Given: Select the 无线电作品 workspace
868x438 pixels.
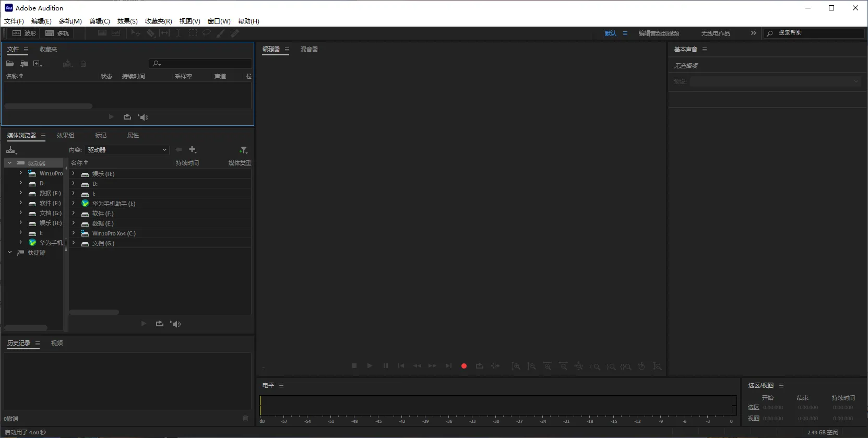Looking at the screenshot, I should pyautogui.click(x=715, y=33).
